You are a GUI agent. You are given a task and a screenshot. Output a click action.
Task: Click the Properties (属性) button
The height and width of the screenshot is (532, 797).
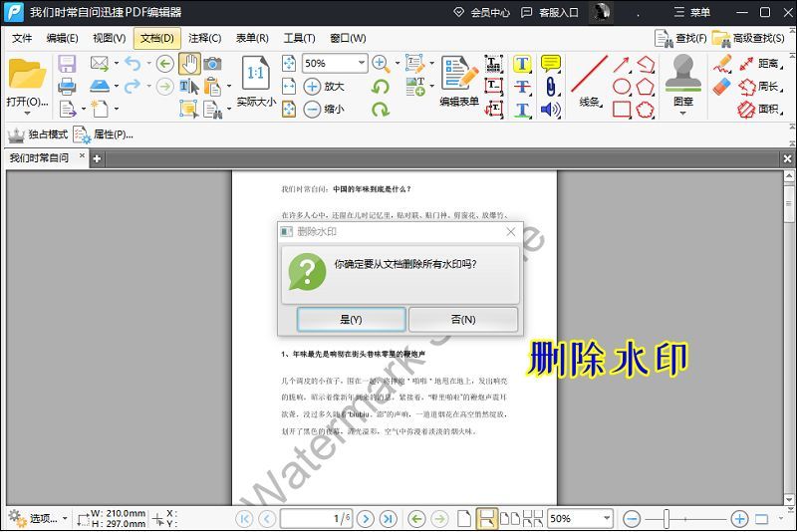coord(104,134)
